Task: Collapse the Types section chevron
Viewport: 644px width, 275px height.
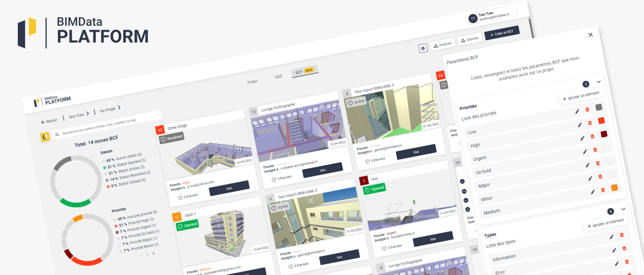Action: pos(623,209)
